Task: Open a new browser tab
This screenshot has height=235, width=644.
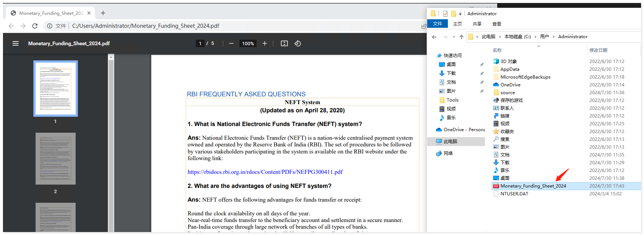Action: pyautogui.click(x=103, y=13)
